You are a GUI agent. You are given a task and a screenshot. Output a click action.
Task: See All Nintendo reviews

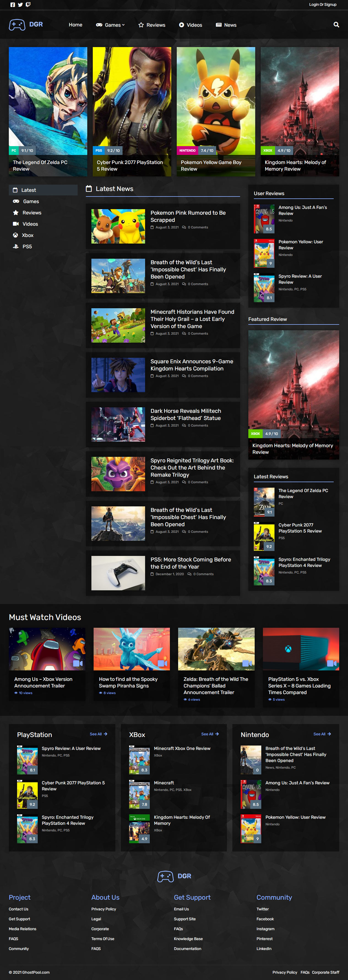coord(322,734)
